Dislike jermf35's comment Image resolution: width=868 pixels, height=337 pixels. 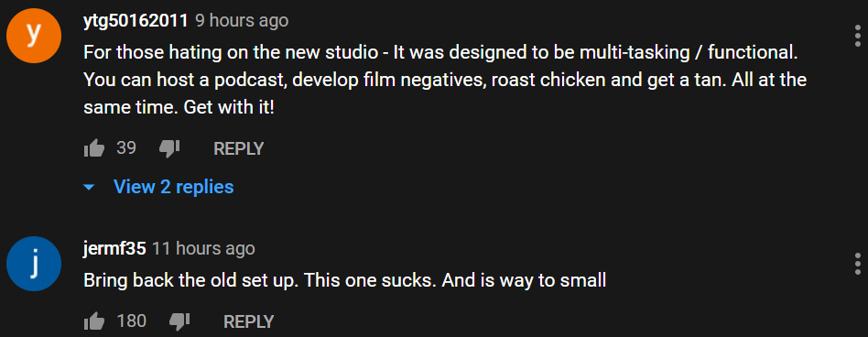tap(179, 321)
